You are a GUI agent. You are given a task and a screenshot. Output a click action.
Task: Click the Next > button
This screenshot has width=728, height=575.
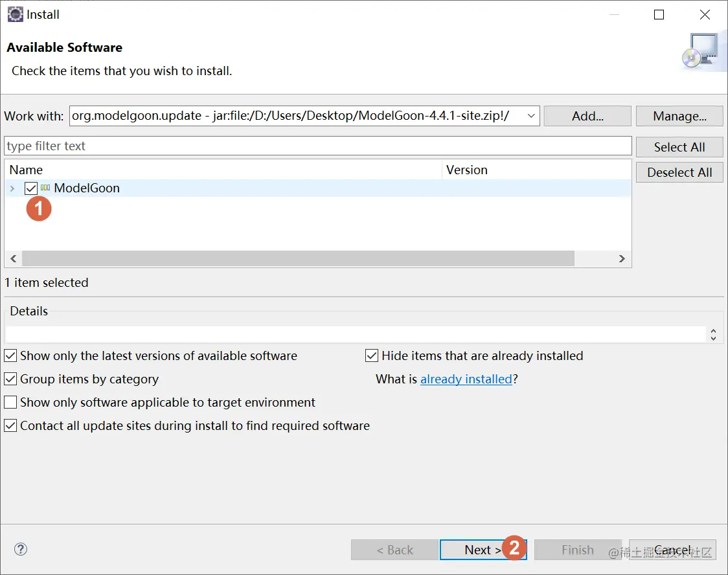pos(483,550)
